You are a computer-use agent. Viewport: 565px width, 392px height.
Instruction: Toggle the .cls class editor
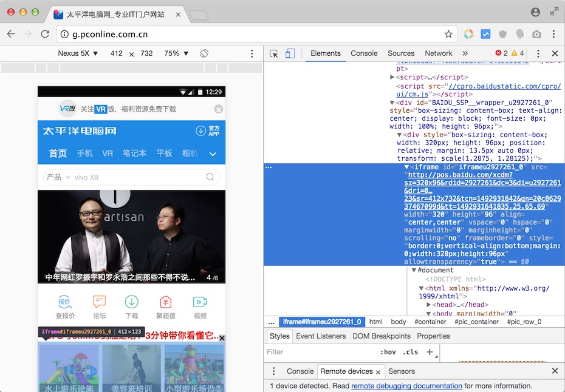[410, 352]
